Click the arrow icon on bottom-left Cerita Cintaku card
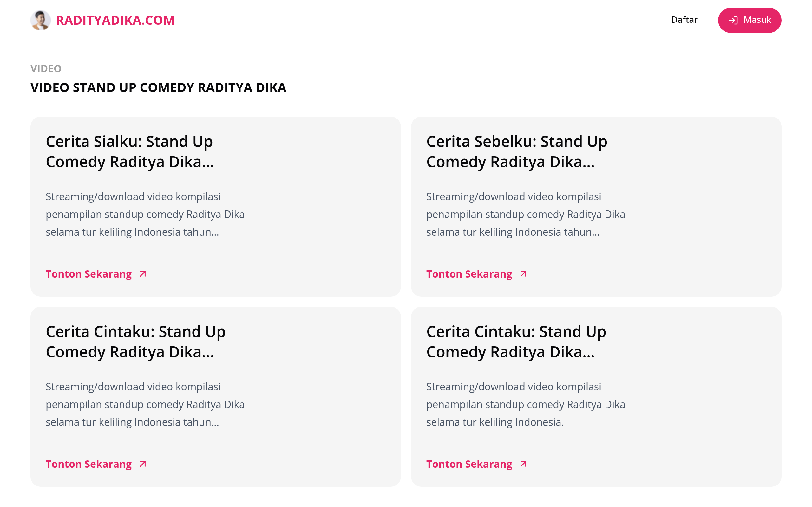Image resolution: width=812 pixels, height=507 pixels. pyautogui.click(x=142, y=464)
